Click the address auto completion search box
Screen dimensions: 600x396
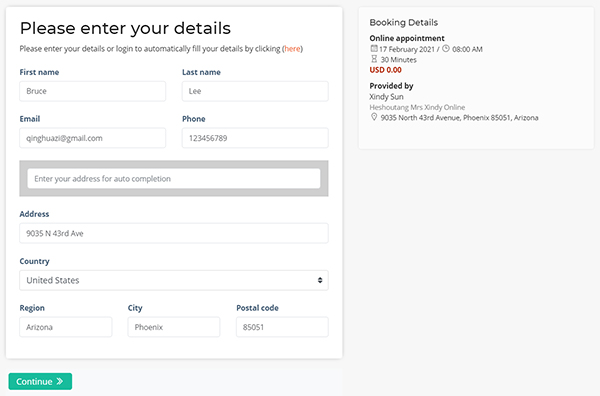(174, 179)
